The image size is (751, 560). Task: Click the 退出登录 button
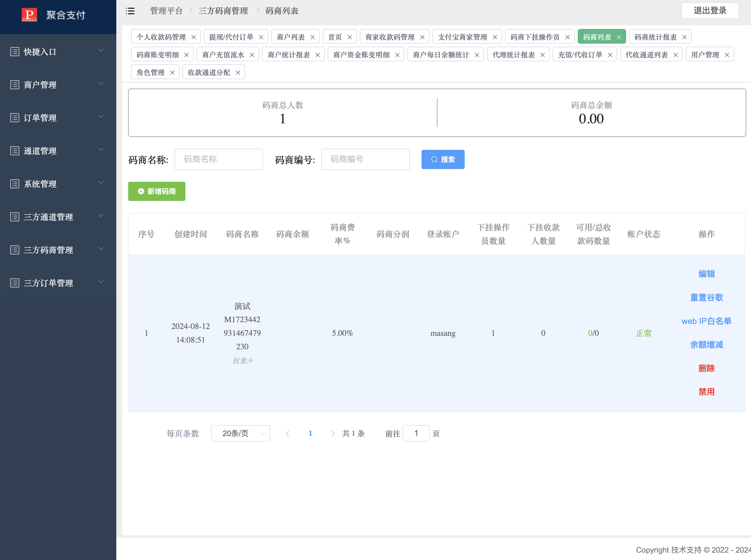click(x=710, y=11)
